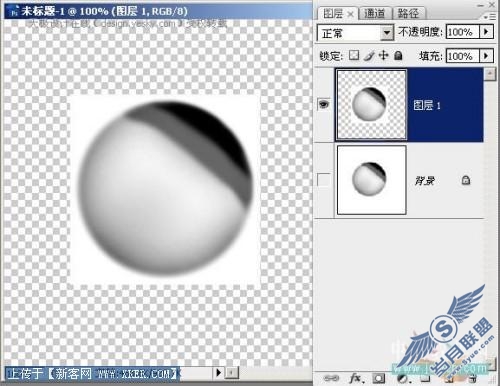This screenshot has width=500, height=386.
Task: Add a layer mask
Action: point(379,378)
